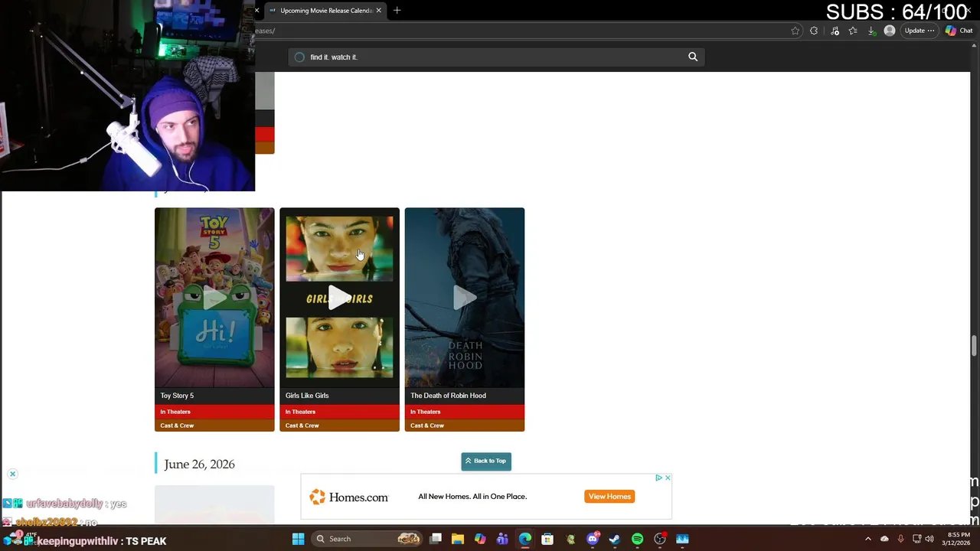Open the volume tray icon
The image size is (980, 551).
tap(929, 539)
